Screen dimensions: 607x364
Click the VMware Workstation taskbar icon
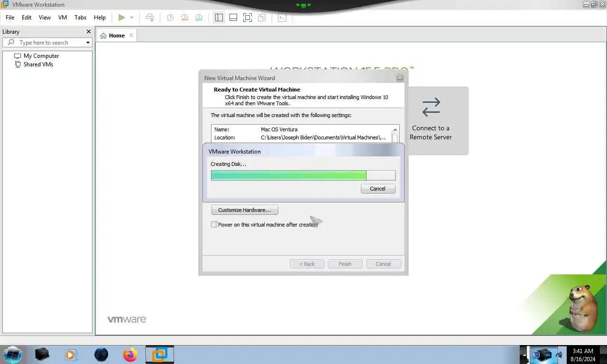click(159, 355)
